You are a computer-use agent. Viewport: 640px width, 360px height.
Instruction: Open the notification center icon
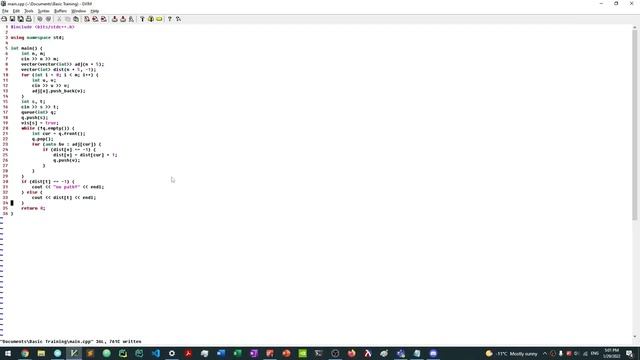tap(630, 353)
